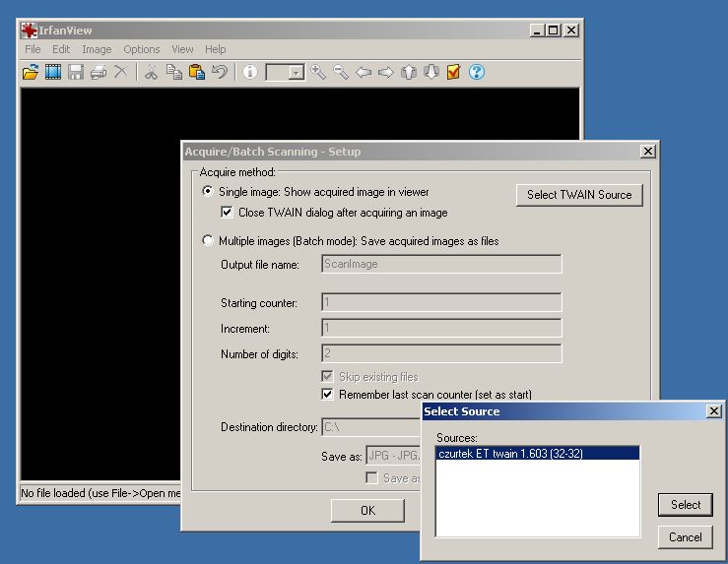Click the Zoom out magnifier icon
Viewport: 728px width, 564px height.
pos(341,73)
